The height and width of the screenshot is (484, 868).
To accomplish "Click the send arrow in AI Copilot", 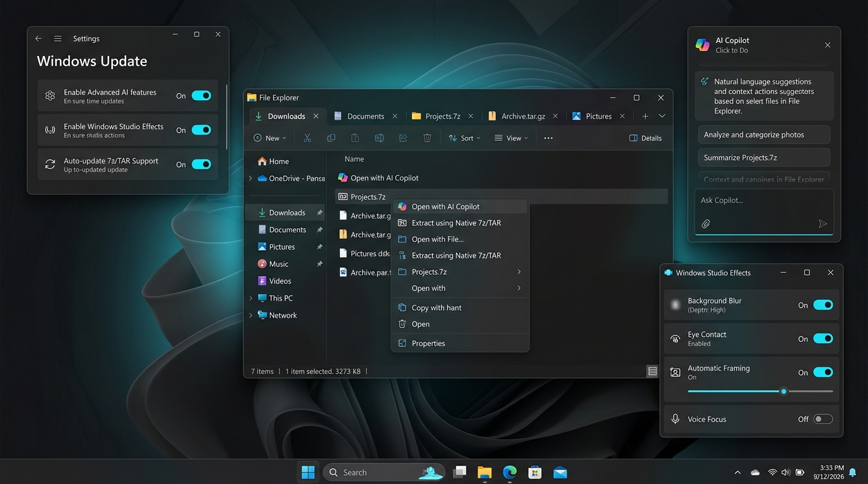I will 823,224.
